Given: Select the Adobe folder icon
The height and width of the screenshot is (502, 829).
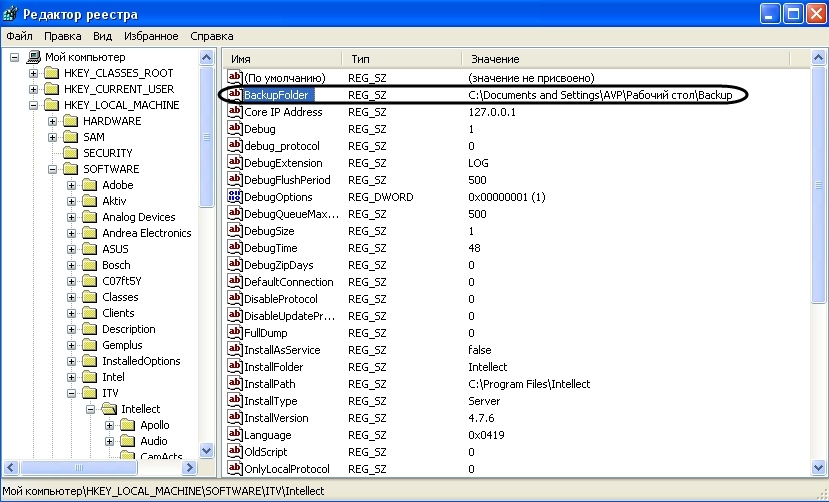Looking at the screenshot, I should point(91,185).
